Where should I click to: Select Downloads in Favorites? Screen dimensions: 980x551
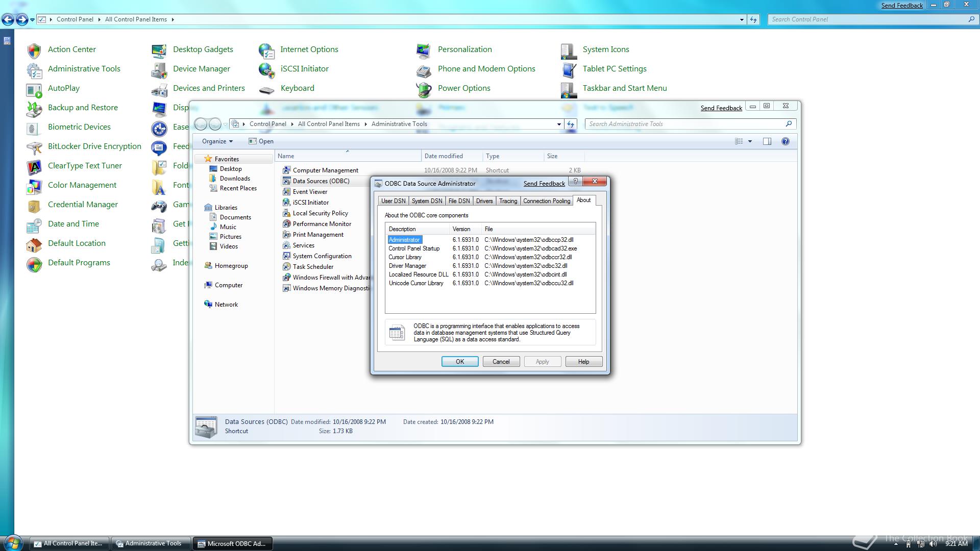235,179
